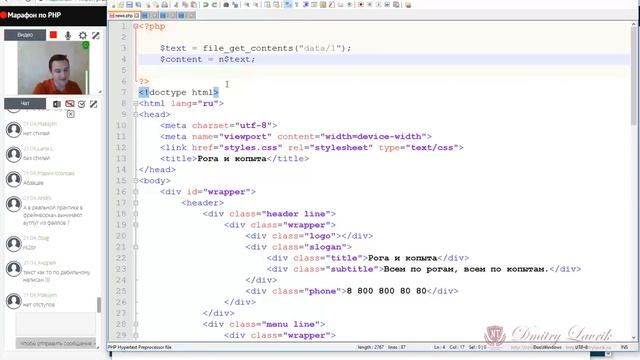The height and width of the screenshot is (360, 640).
Task: Switch to the Видео panel tab
Action: click(25, 35)
